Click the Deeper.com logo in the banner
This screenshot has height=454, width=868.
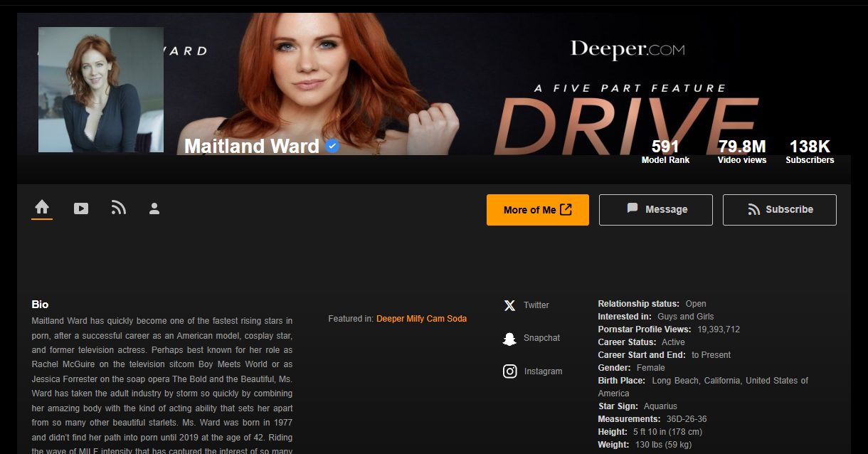click(x=627, y=49)
